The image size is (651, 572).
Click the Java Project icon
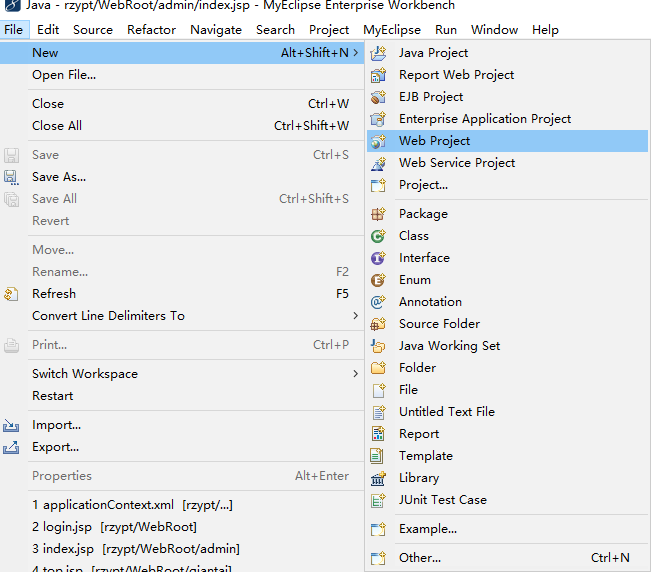coord(378,53)
